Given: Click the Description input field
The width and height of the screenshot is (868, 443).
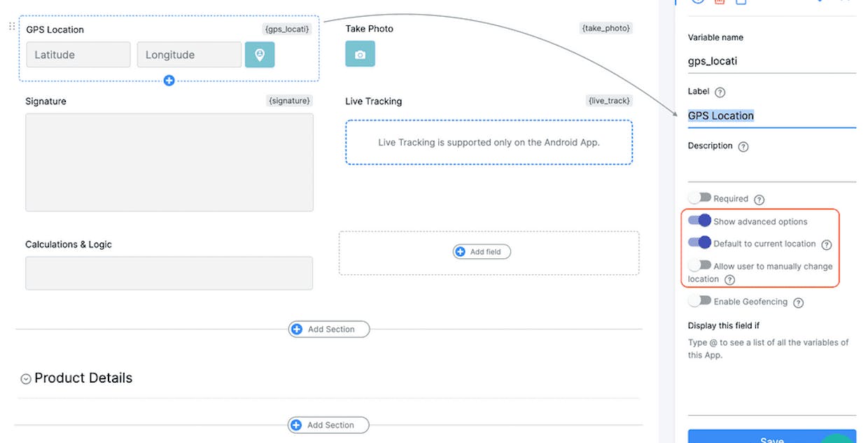Looking at the screenshot, I should (771, 170).
